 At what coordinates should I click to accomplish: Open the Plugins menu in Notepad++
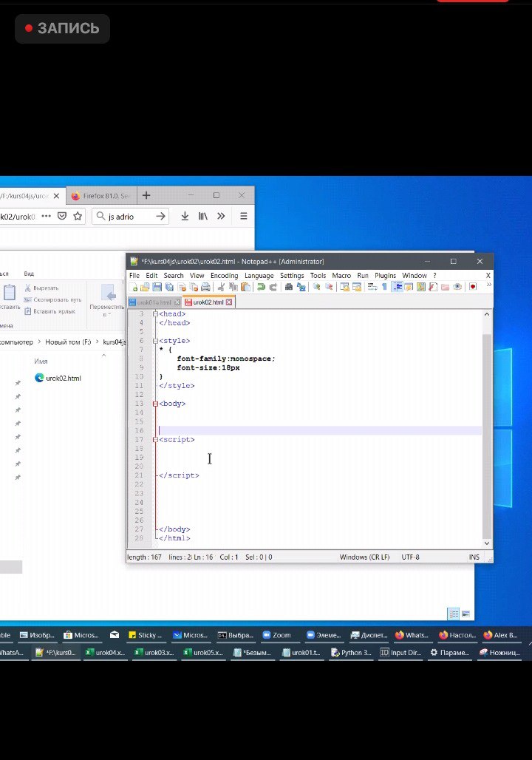pos(385,275)
